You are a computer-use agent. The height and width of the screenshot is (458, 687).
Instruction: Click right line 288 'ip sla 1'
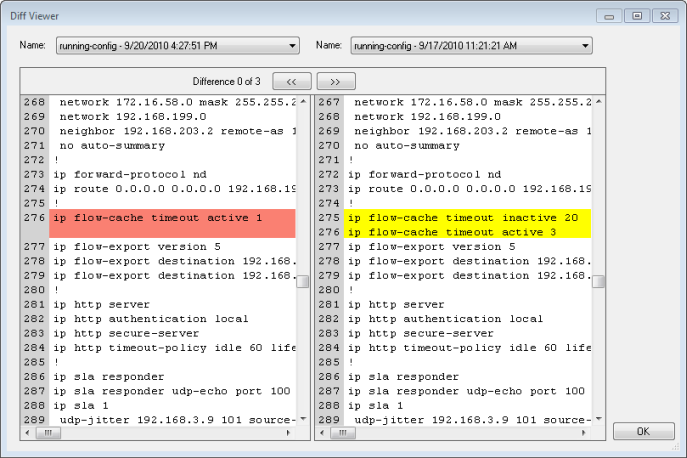(375, 406)
